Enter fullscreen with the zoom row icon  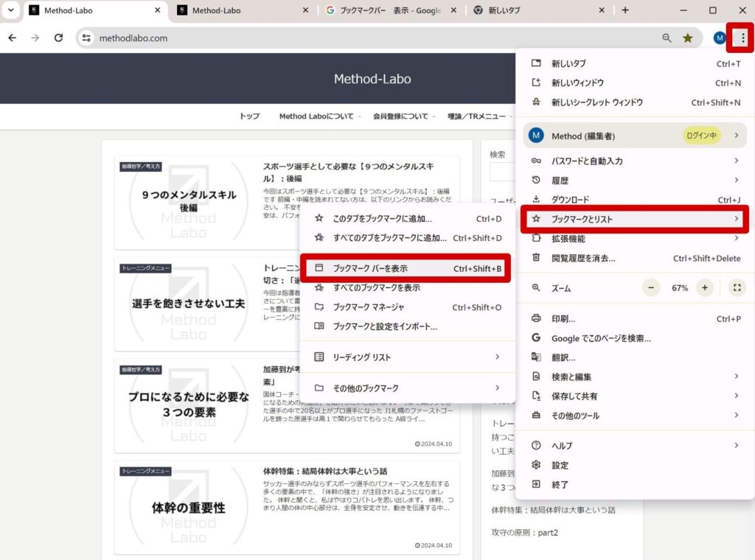pyautogui.click(x=737, y=287)
